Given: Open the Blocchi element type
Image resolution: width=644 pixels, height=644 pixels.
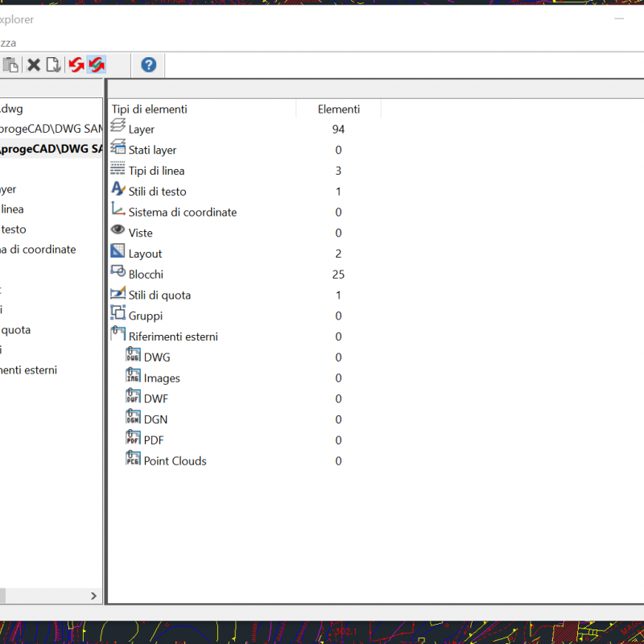Looking at the screenshot, I should point(146,275).
